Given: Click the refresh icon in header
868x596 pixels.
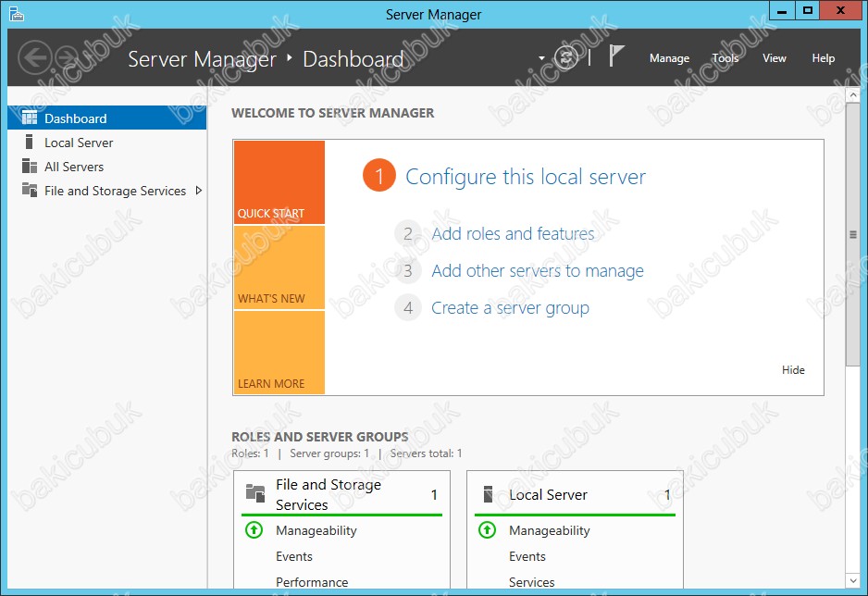Looking at the screenshot, I should pos(566,57).
